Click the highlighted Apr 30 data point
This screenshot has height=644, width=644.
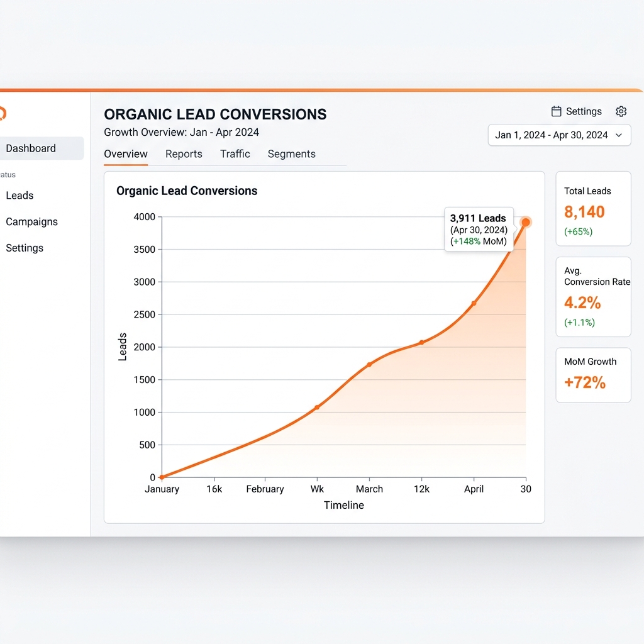pyautogui.click(x=526, y=222)
